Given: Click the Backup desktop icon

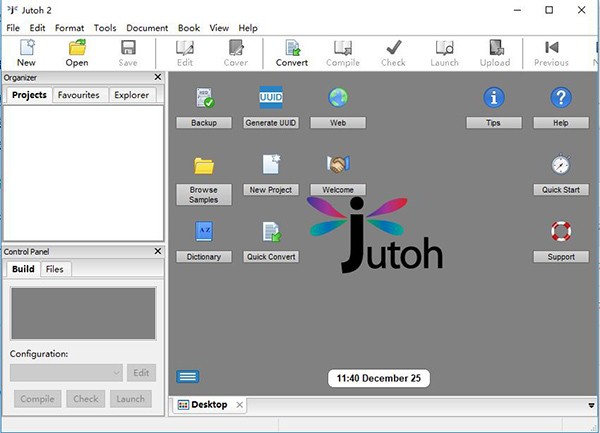Looking at the screenshot, I should [203, 99].
